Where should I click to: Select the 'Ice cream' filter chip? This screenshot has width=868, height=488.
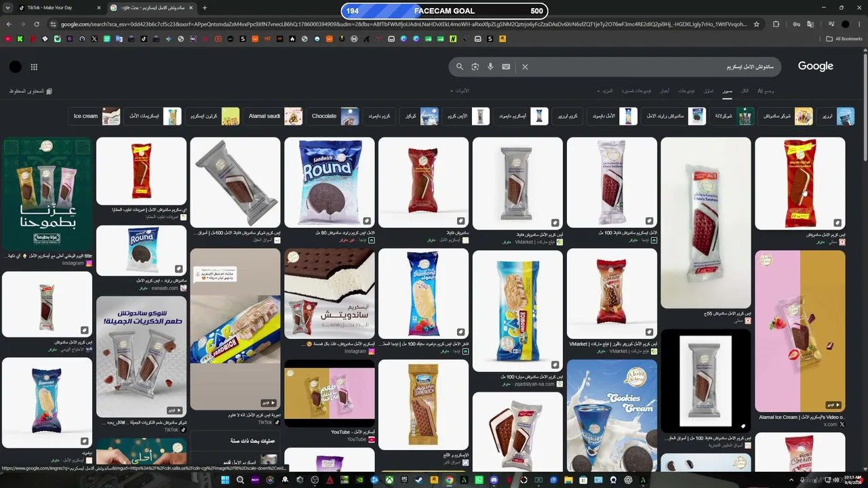pyautogui.click(x=96, y=116)
